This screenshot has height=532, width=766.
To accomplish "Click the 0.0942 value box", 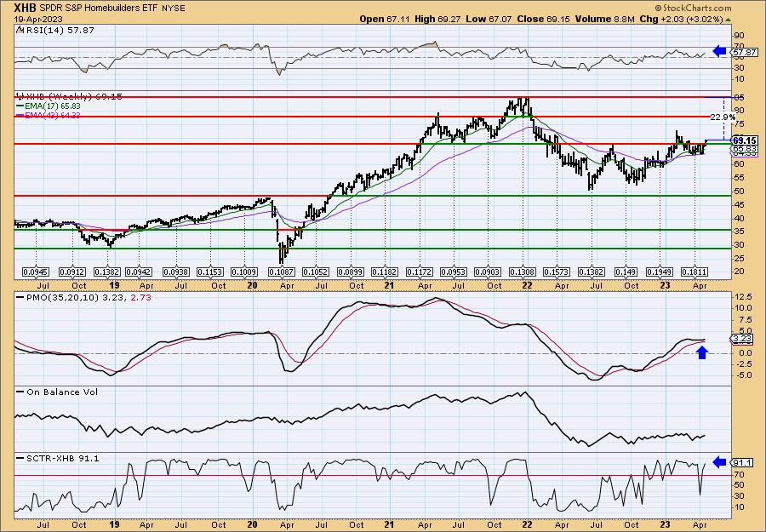I will [139, 272].
